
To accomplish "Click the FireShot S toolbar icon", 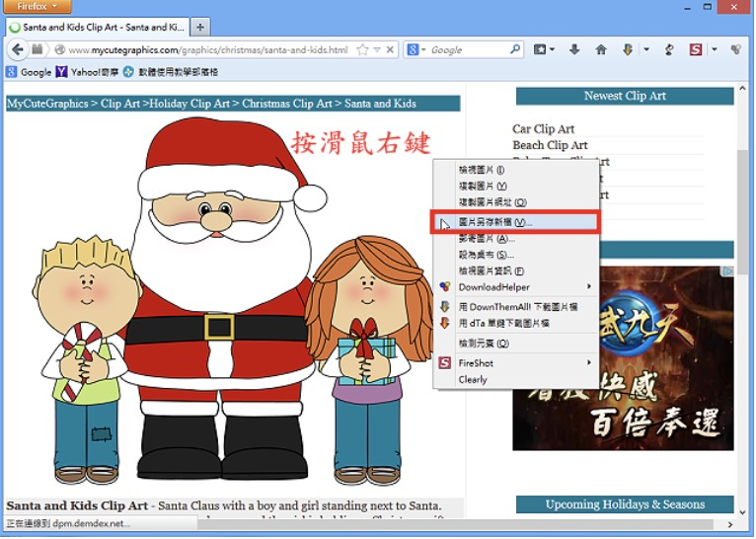I will (x=695, y=49).
